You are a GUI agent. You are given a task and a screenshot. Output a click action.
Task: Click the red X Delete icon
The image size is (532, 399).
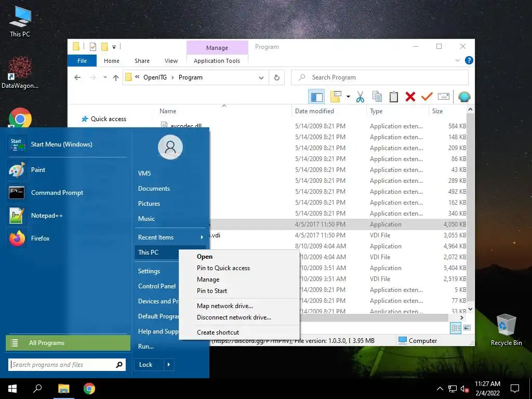[x=410, y=97]
